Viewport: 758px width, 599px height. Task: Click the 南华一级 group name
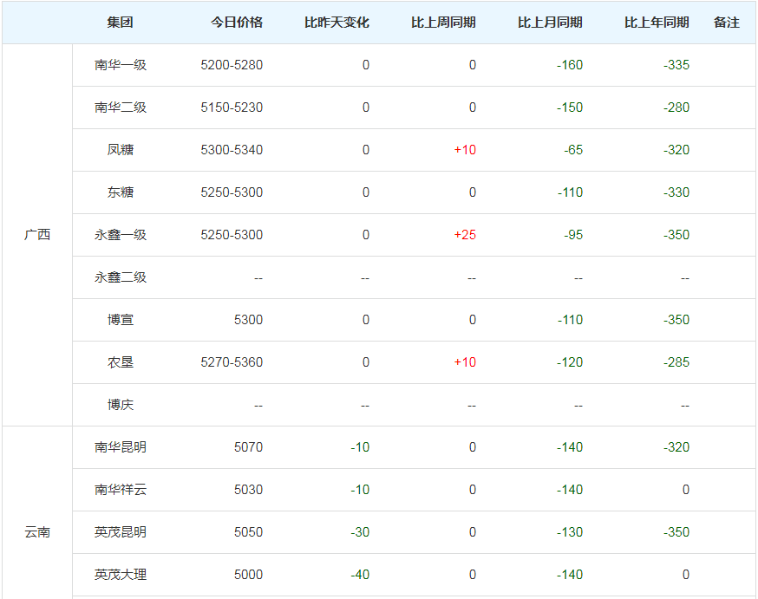(120, 65)
